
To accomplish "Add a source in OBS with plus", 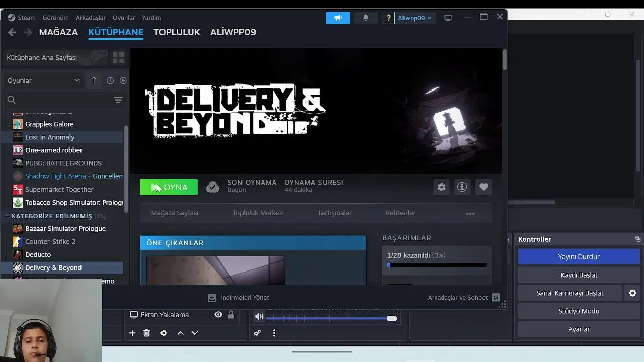I will pyautogui.click(x=132, y=333).
